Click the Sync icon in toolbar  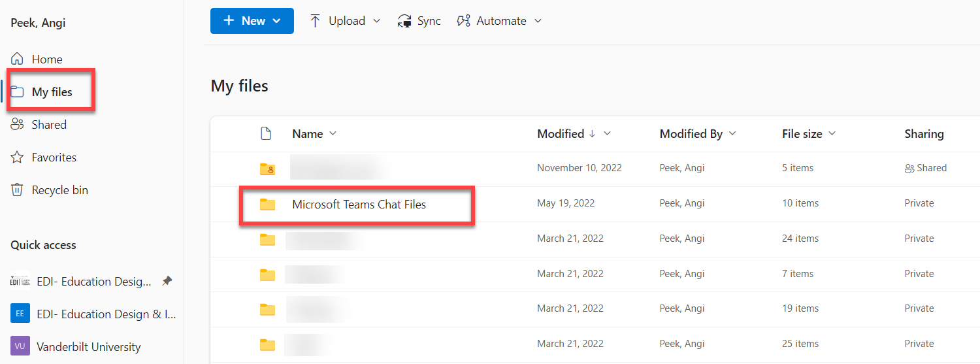pos(404,21)
